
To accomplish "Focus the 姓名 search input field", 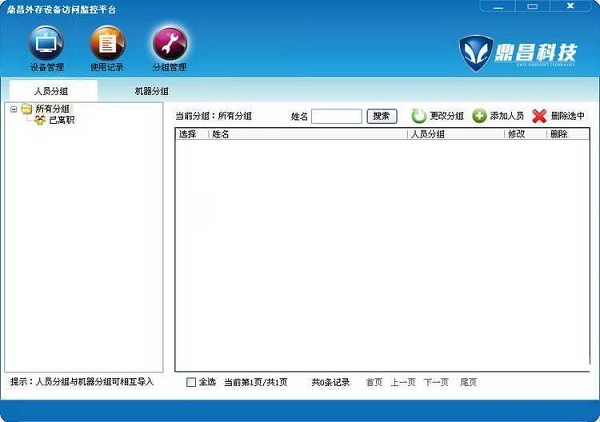I will click(x=336, y=116).
